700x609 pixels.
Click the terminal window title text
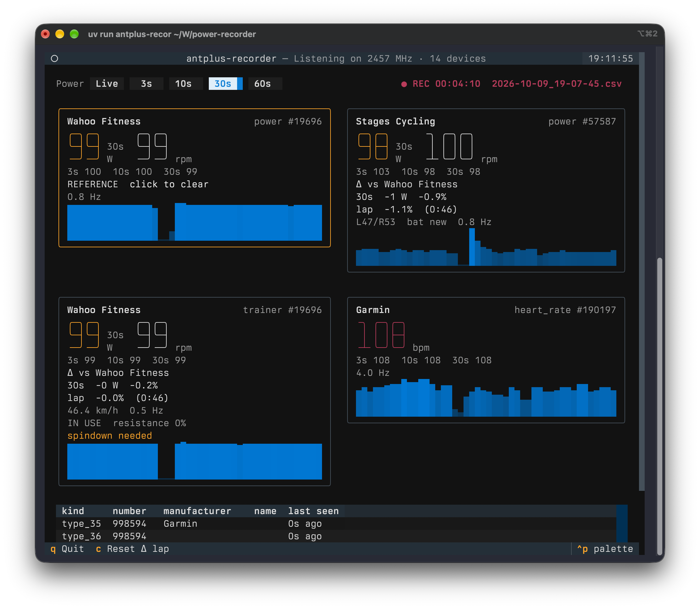point(172,34)
